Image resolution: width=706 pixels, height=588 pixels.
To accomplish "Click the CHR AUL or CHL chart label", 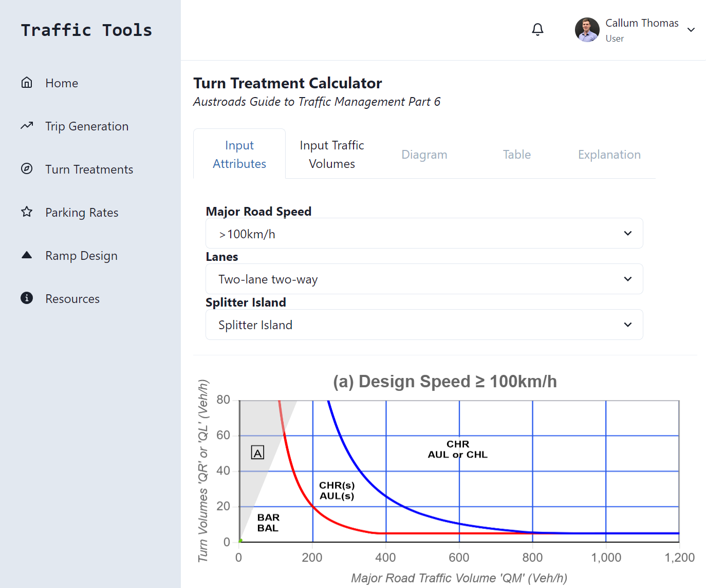I will [458, 449].
